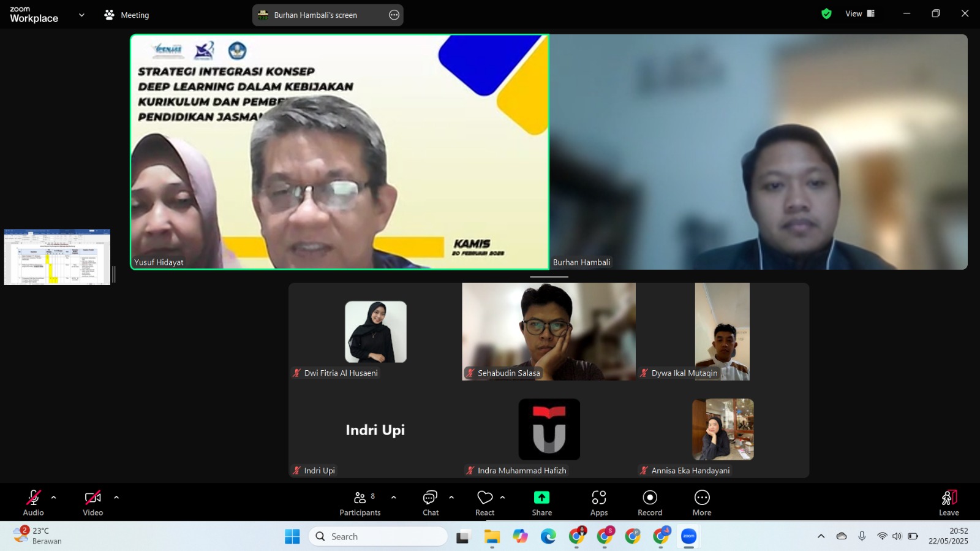Image resolution: width=980 pixels, height=551 pixels.
Task: Switch to the Meeting tab
Action: click(127, 15)
